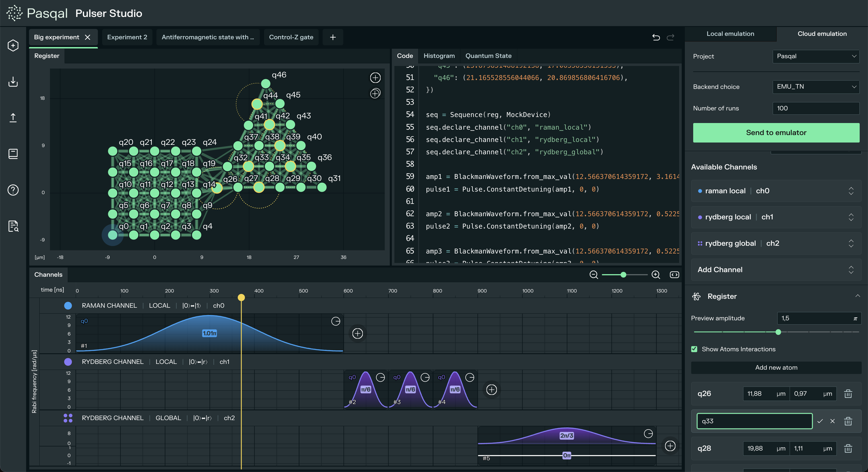Open the help question mark icon
Viewport: 868px width, 472px height.
tap(13, 190)
